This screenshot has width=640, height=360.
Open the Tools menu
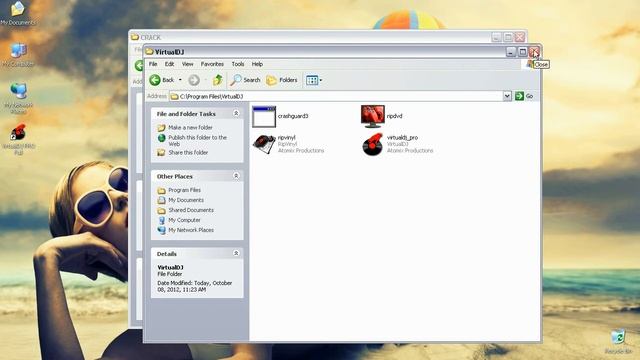click(x=238, y=64)
